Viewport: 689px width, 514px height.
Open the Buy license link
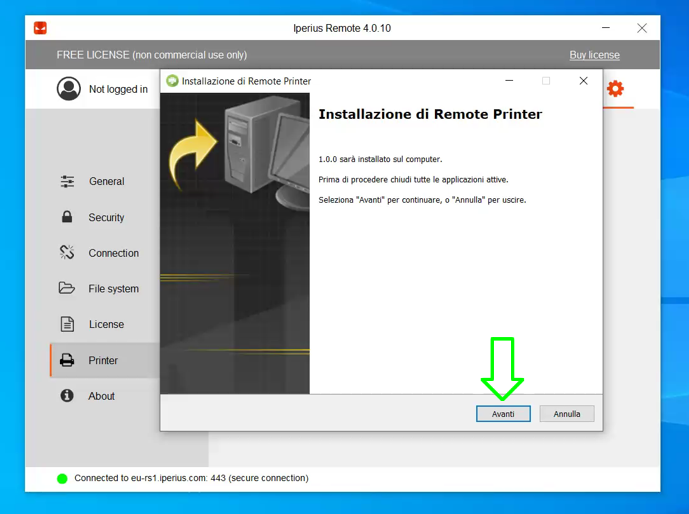(x=594, y=55)
